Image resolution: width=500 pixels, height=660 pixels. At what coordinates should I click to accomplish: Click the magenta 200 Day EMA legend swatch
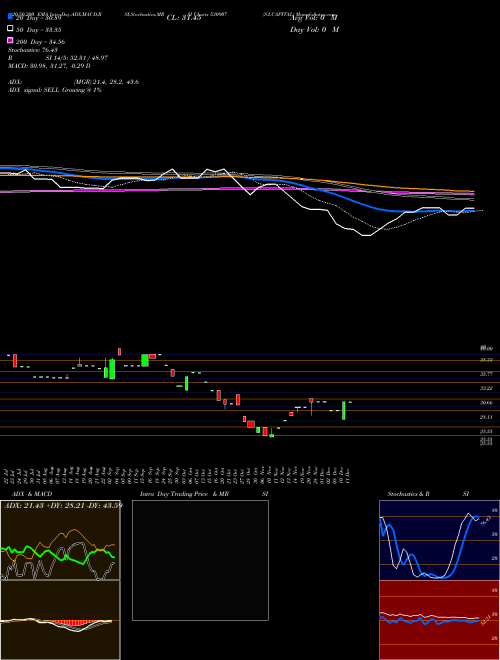(x=10, y=40)
